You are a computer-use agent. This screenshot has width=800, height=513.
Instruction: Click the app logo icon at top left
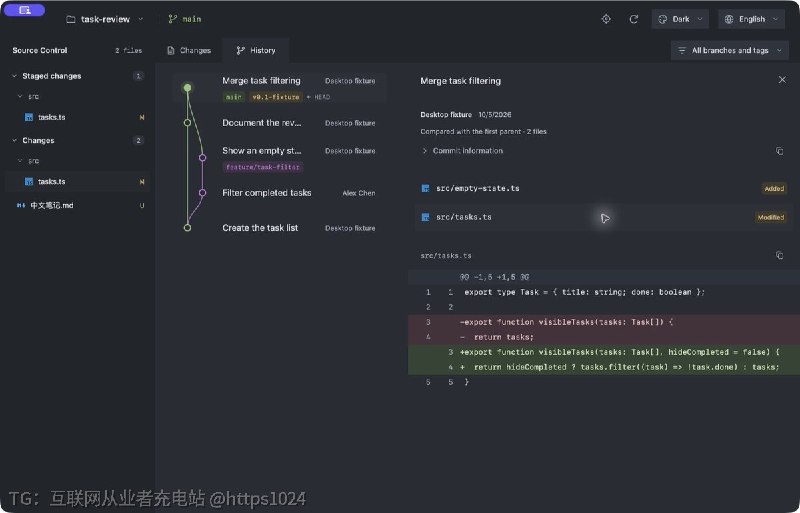pyautogui.click(x=24, y=10)
